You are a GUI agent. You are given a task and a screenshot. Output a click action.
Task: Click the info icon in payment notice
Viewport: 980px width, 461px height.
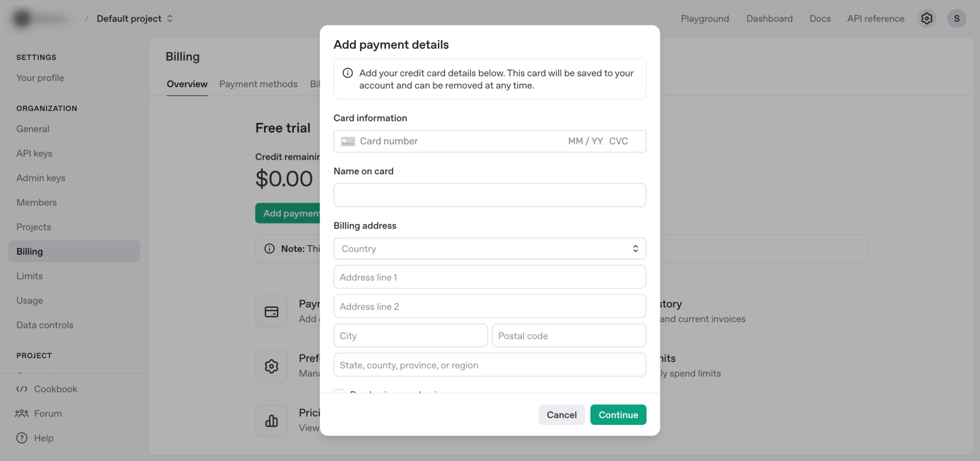click(348, 73)
